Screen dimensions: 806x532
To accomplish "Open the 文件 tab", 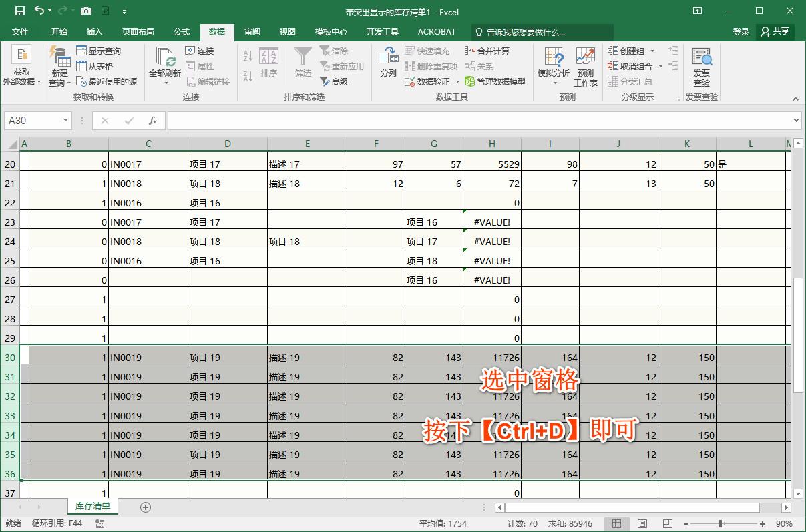I will click(x=20, y=31).
